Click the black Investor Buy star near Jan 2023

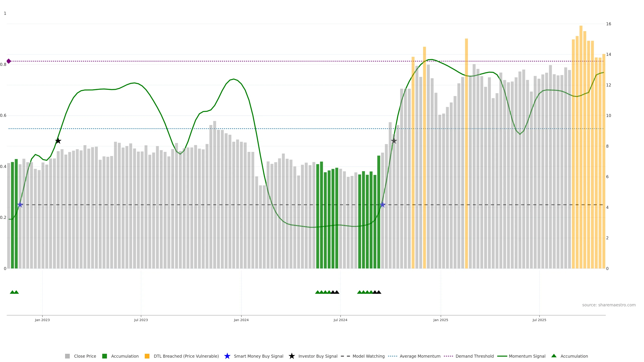tap(58, 141)
